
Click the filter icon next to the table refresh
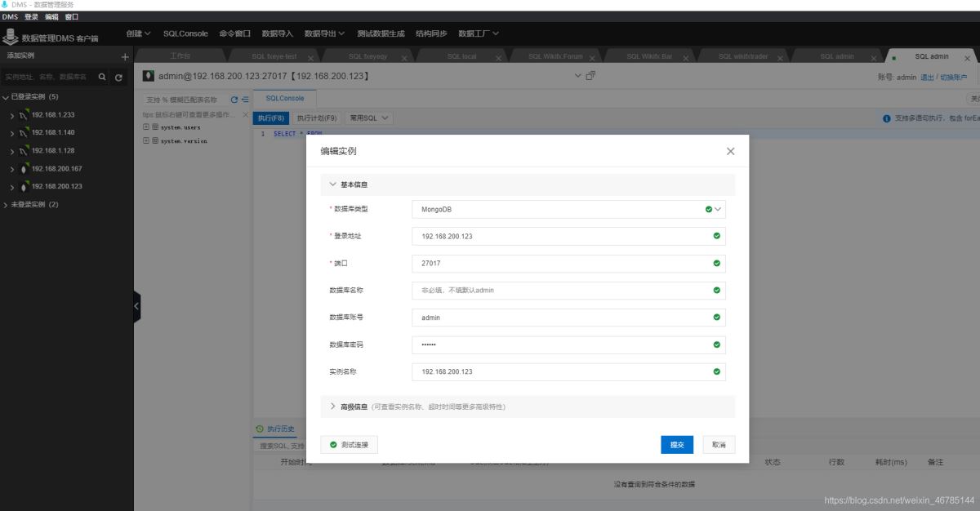(x=246, y=99)
